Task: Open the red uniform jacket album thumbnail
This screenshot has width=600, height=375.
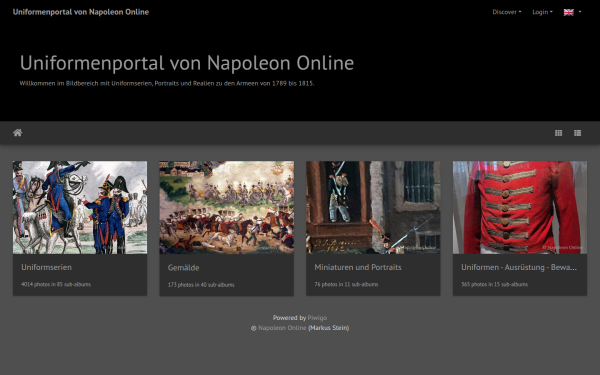Action: coord(520,207)
